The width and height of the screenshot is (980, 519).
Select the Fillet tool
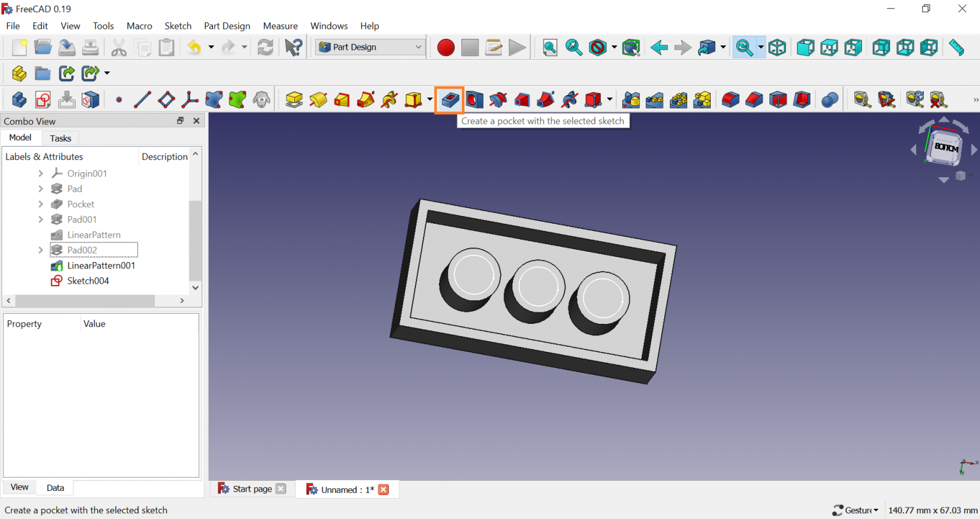[x=730, y=100]
